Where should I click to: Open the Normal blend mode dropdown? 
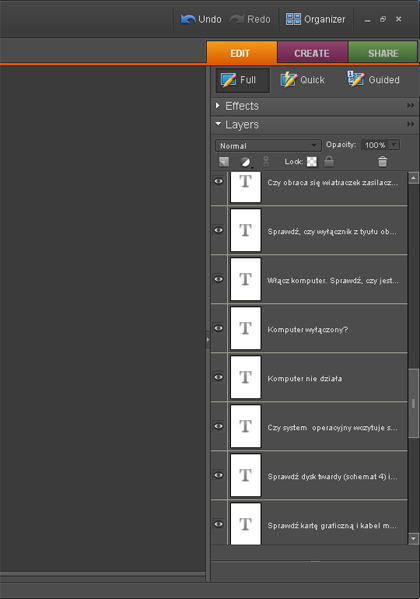(x=268, y=146)
